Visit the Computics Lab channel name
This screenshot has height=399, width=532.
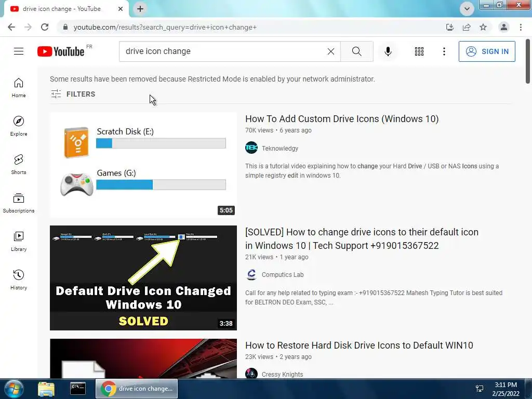point(283,275)
